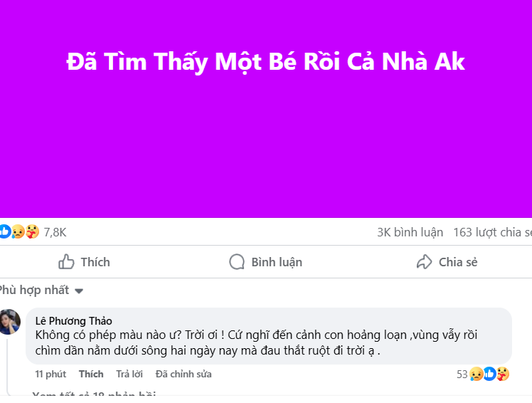
Task: View edit history via Đã chỉnh sửa
Action: [183, 374]
